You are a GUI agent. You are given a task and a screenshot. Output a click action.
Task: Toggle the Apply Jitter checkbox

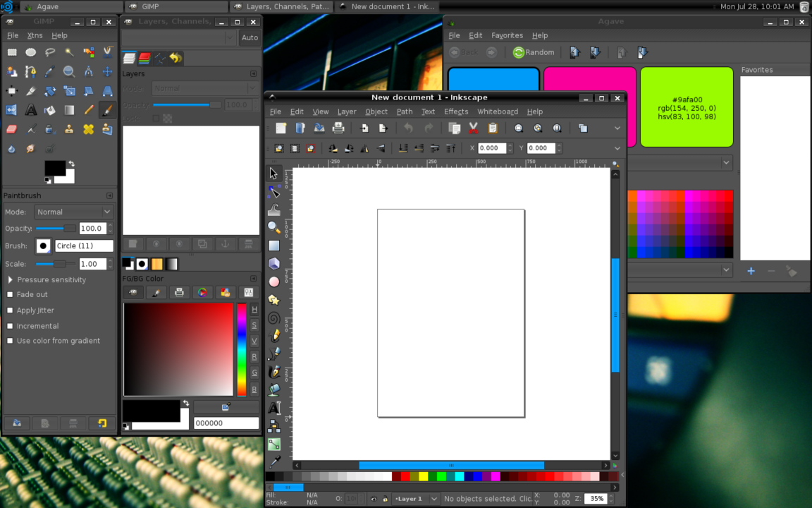click(x=10, y=310)
